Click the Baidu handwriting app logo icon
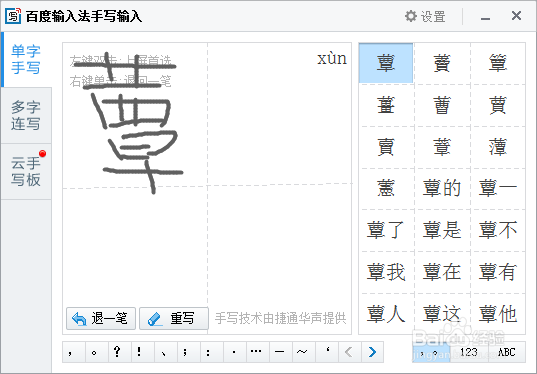The height and width of the screenshot is (374, 537). pos(13,16)
